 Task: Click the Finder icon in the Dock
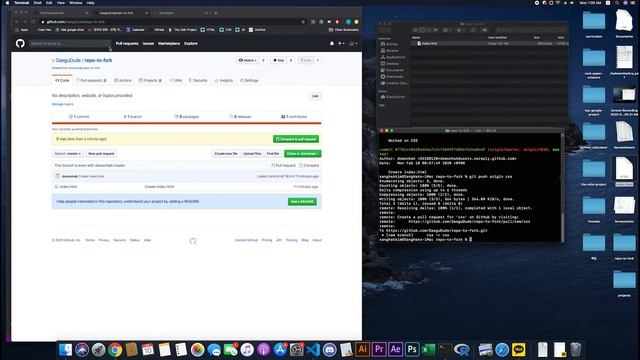click(65, 350)
